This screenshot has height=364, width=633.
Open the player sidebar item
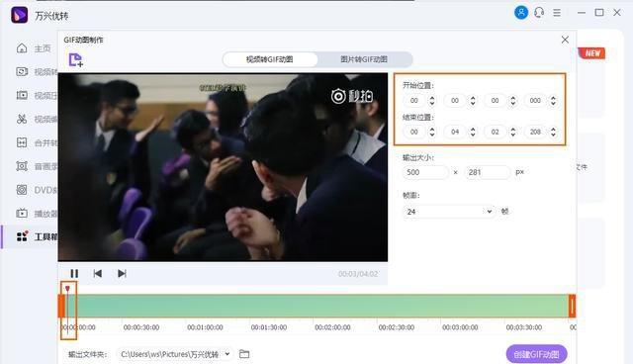37,214
